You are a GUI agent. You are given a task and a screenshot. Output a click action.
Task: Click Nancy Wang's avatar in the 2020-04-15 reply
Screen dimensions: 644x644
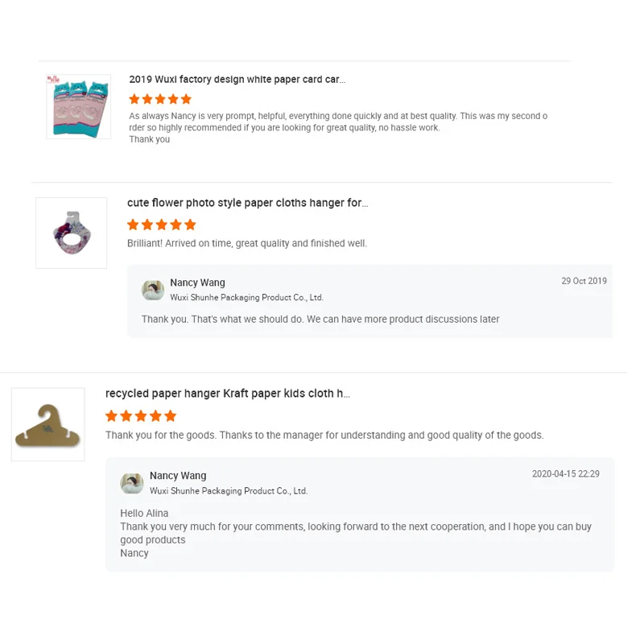(x=132, y=483)
